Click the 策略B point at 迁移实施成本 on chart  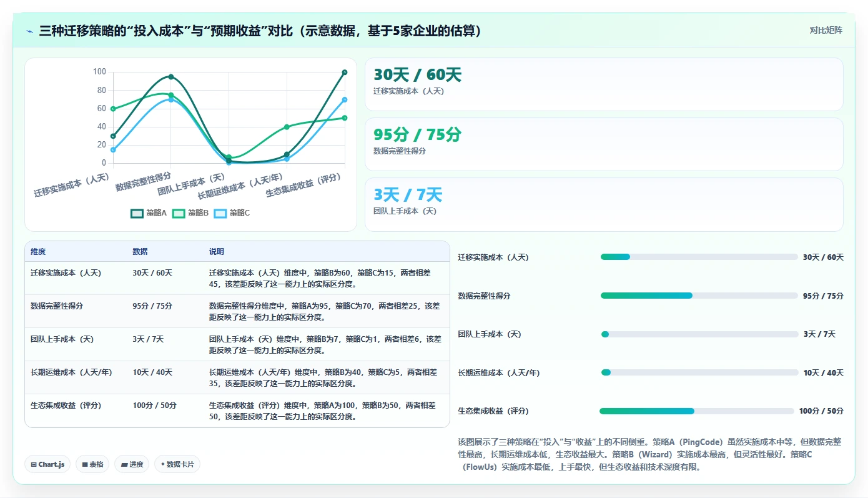(x=113, y=109)
